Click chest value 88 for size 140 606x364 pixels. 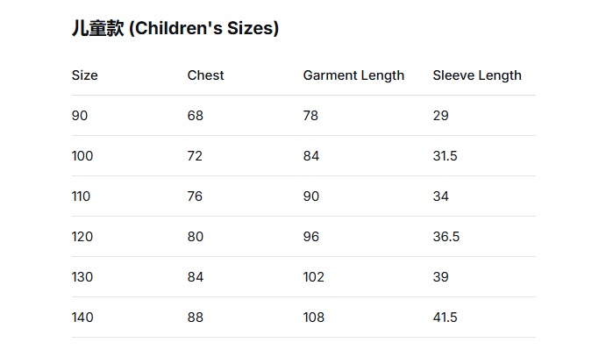[x=196, y=318]
